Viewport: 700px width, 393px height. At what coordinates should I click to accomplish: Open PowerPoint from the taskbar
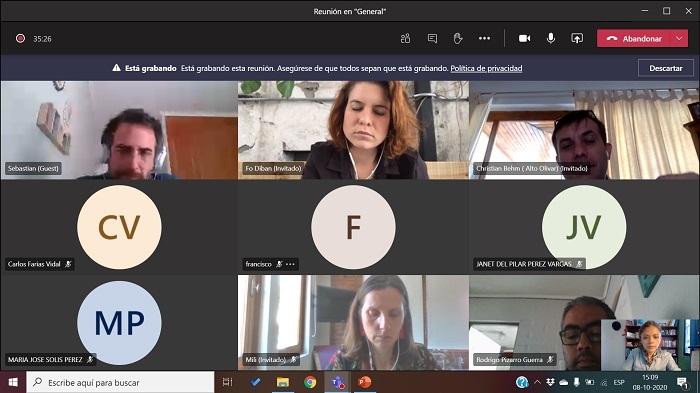click(x=364, y=382)
